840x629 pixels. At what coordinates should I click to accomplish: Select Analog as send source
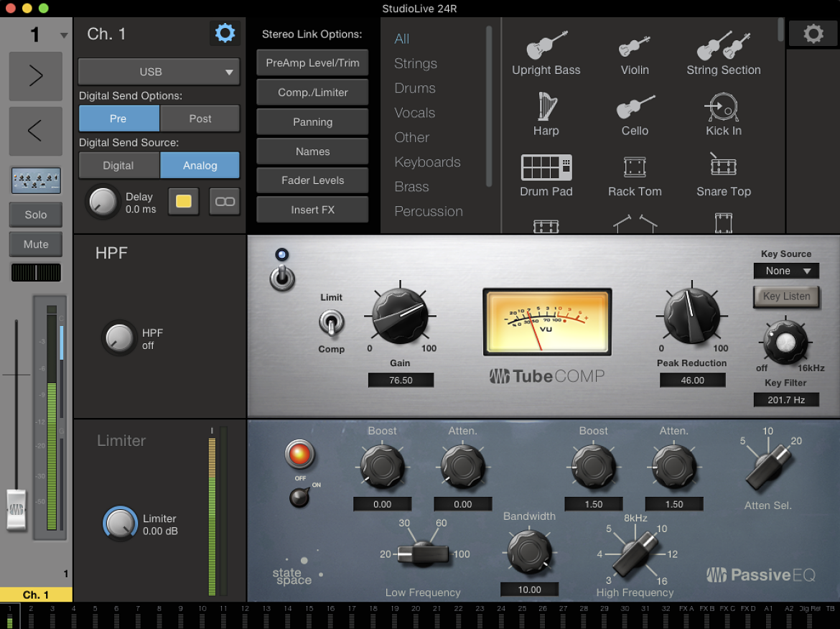(x=200, y=166)
